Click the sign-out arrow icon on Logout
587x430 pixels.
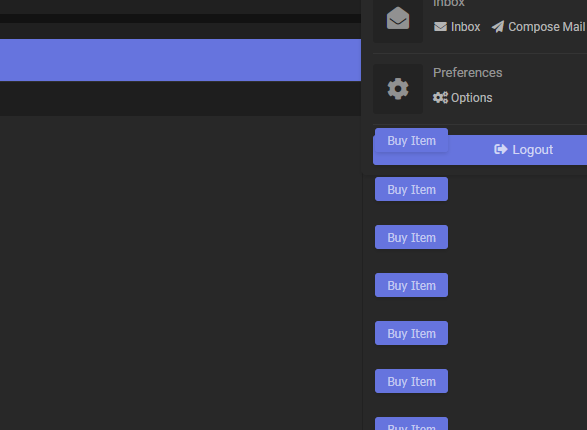click(501, 149)
